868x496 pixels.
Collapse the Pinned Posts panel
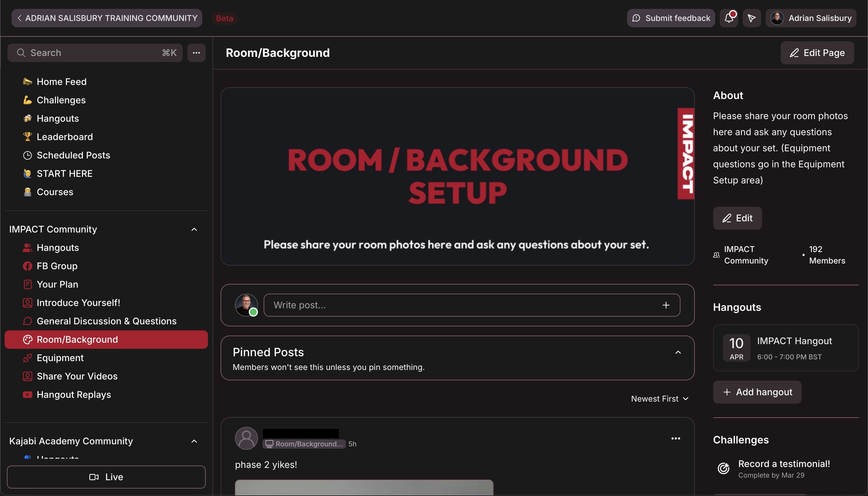point(678,352)
